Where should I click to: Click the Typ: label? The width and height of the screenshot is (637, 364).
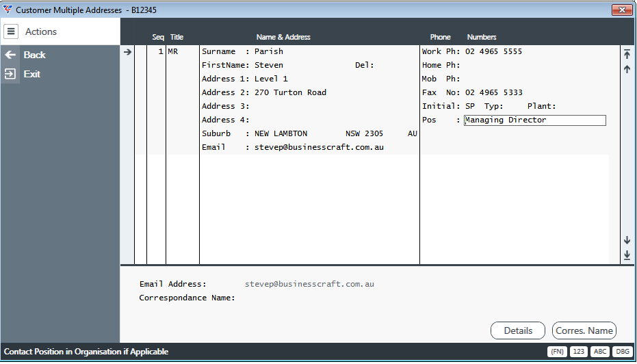point(493,107)
